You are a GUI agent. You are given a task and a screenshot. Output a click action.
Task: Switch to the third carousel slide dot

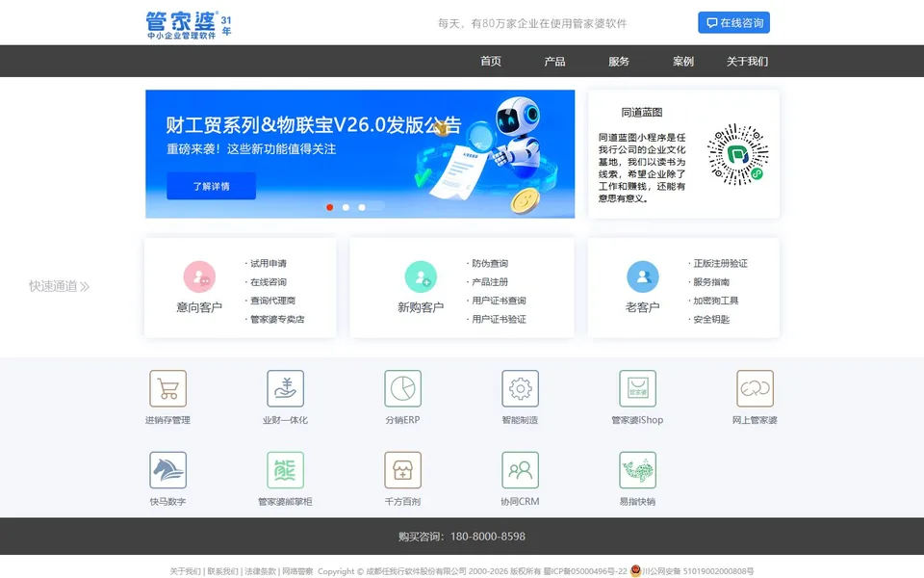pyautogui.click(x=362, y=207)
